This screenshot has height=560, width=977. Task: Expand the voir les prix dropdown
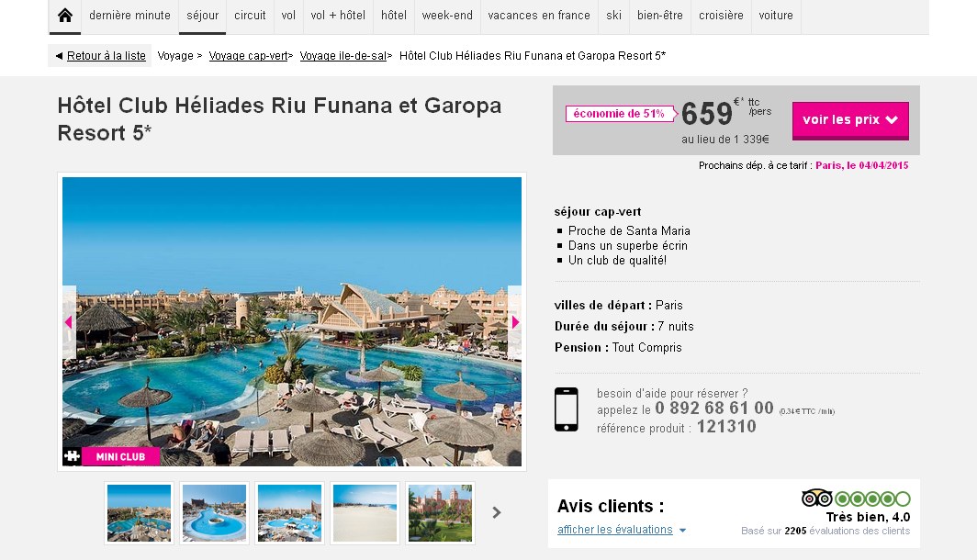[x=850, y=120]
